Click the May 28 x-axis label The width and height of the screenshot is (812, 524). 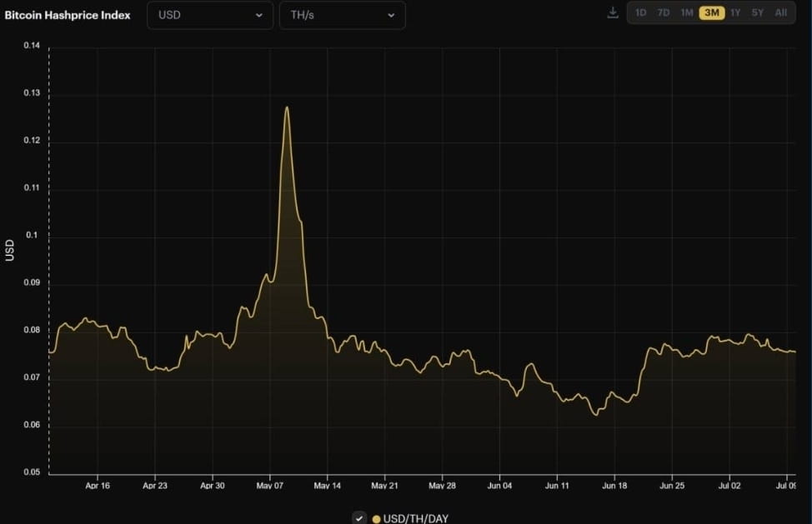pos(442,486)
